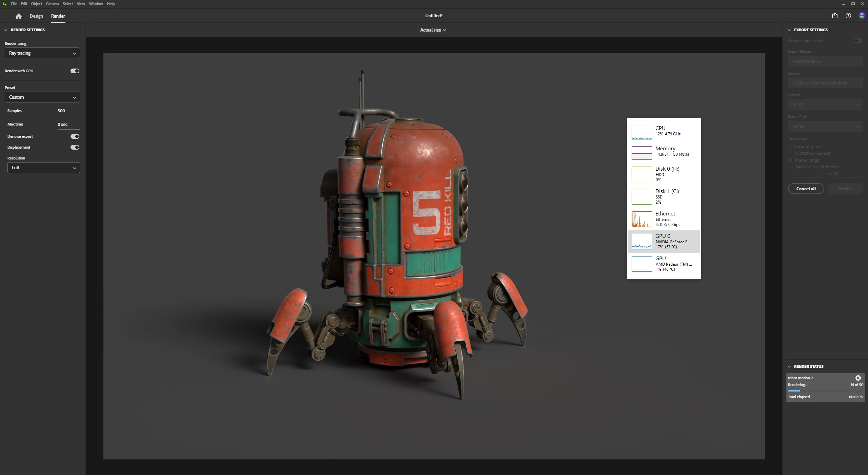The width and height of the screenshot is (868, 475).
Task: Toggle Render with GPU switch
Action: (x=75, y=71)
